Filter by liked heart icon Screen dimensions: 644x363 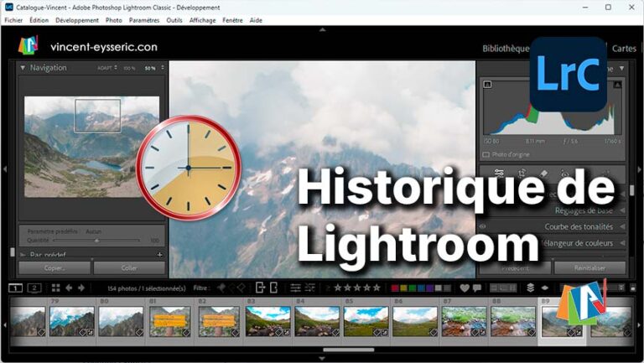(x=465, y=288)
